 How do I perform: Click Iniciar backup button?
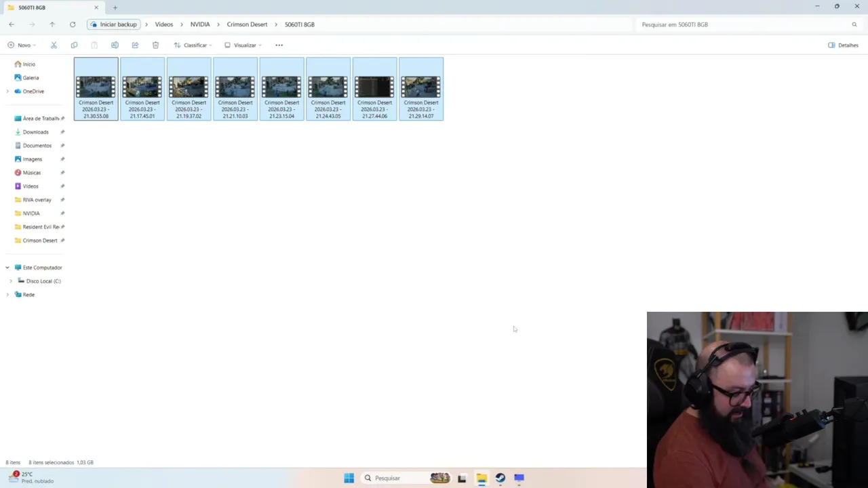[113, 24]
